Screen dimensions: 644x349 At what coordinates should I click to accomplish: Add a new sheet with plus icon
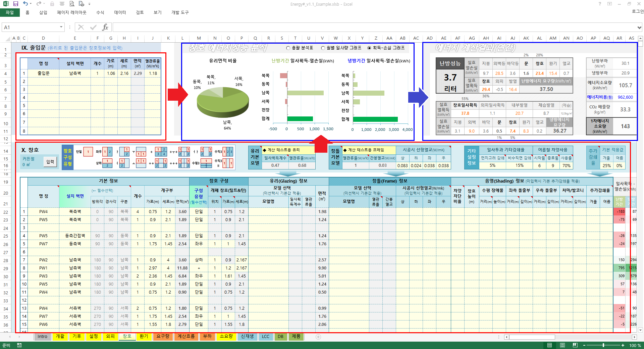tap(318, 337)
